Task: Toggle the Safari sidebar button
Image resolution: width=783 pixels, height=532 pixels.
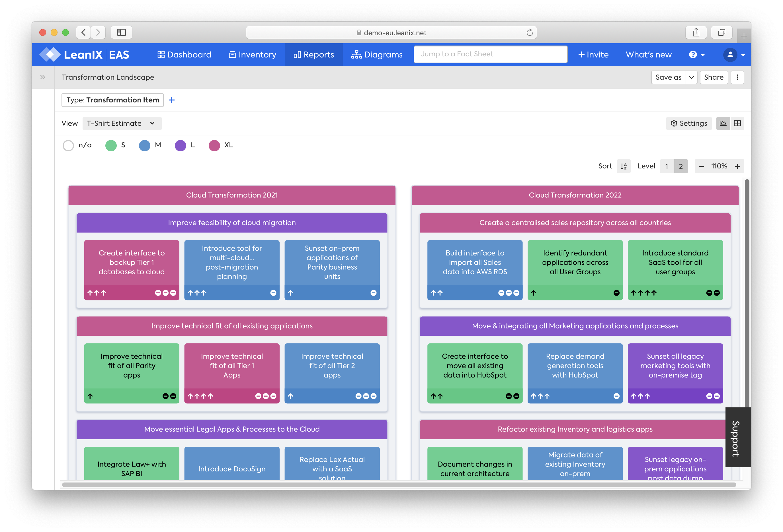Action: 121,32
